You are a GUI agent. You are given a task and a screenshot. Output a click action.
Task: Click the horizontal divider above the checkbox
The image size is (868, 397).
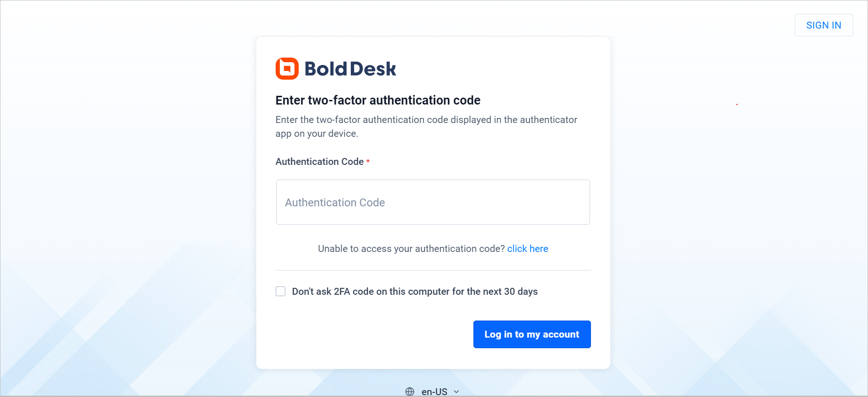(433, 270)
